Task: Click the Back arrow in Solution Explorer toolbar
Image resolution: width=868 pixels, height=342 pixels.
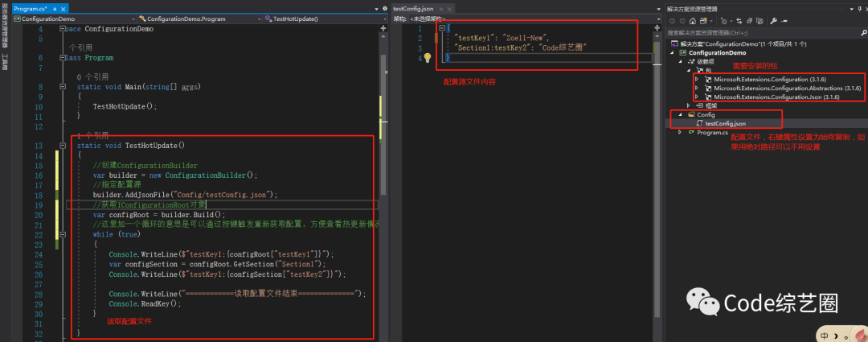Action: [x=672, y=20]
